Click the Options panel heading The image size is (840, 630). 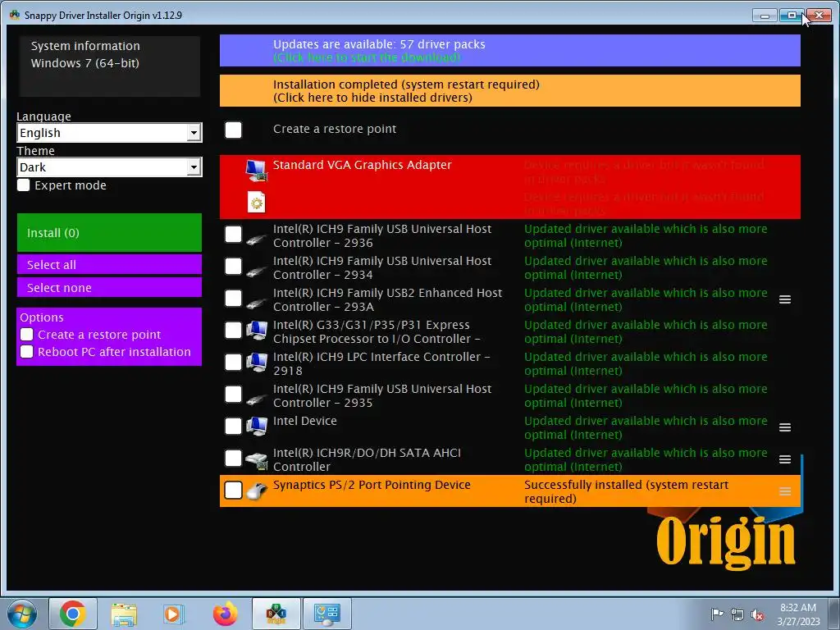pyautogui.click(x=42, y=317)
